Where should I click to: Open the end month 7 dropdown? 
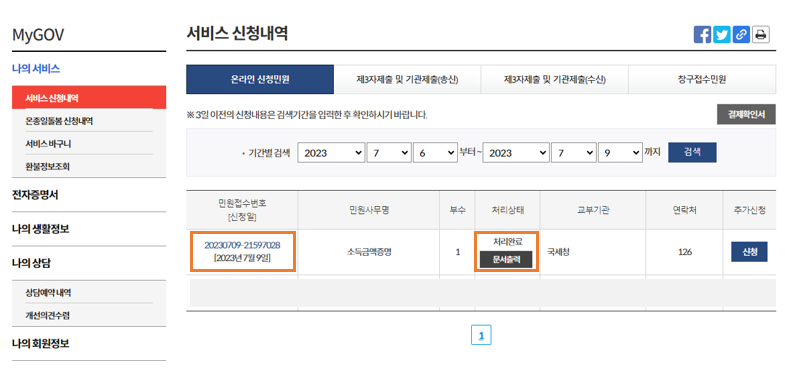573,153
